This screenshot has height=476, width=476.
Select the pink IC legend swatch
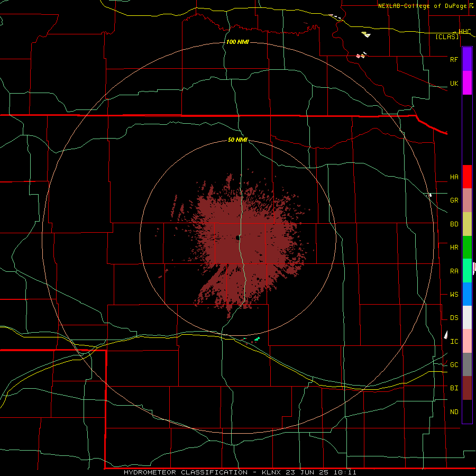467,341
